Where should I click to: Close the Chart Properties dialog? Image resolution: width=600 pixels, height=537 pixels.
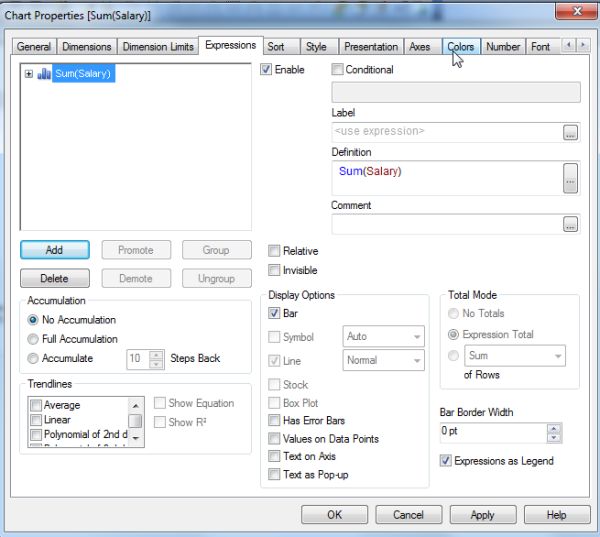tap(576, 10)
